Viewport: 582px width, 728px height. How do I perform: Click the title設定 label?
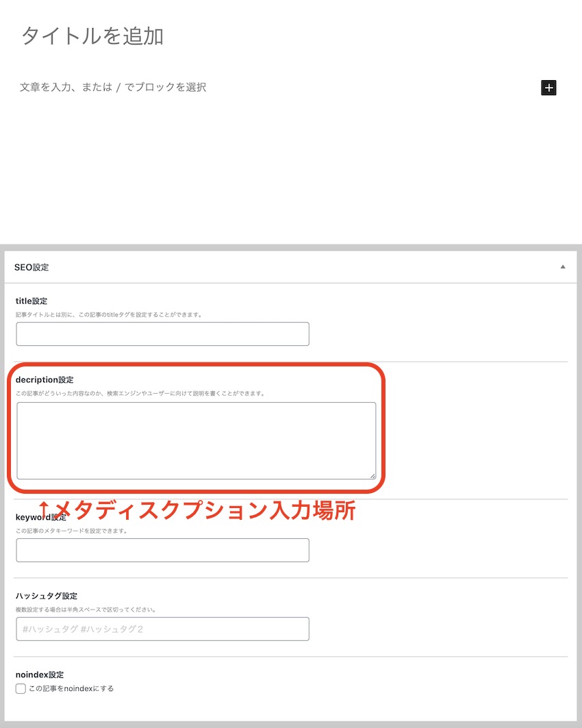tap(31, 301)
